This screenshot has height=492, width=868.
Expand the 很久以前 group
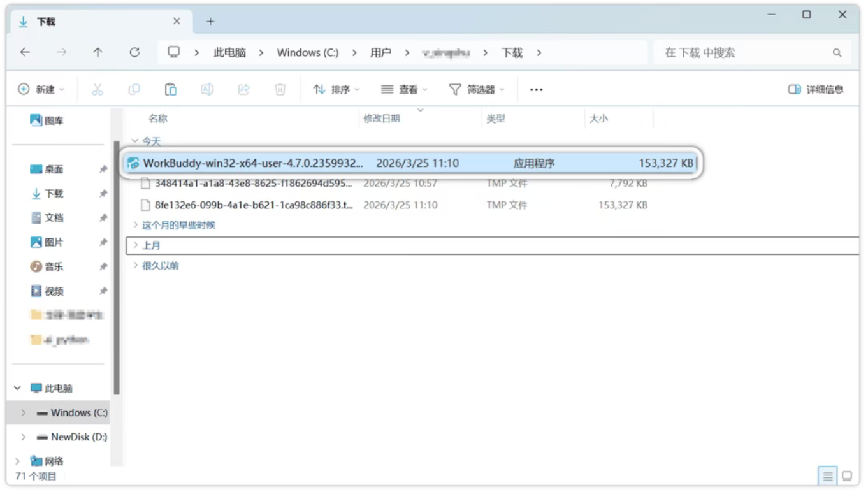tap(134, 266)
